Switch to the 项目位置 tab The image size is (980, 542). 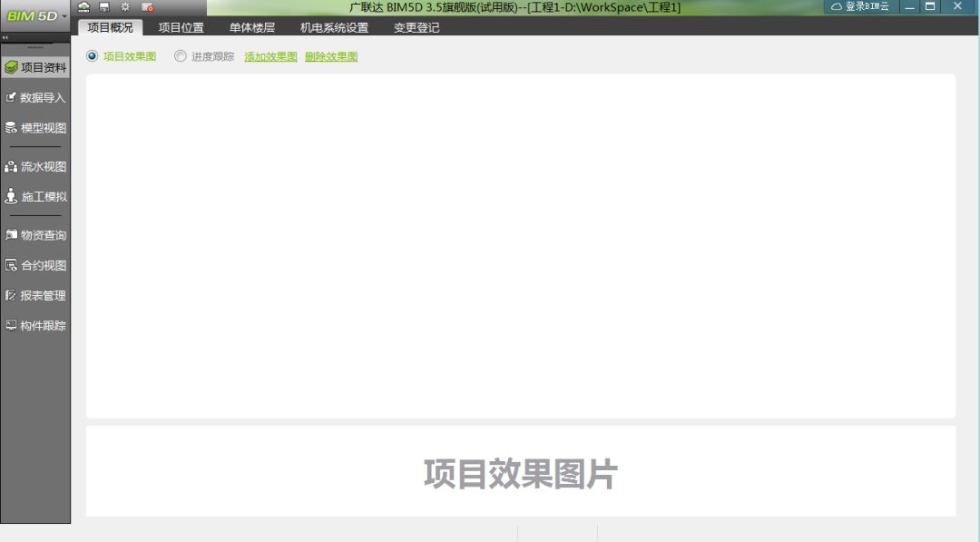pyautogui.click(x=179, y=27)
